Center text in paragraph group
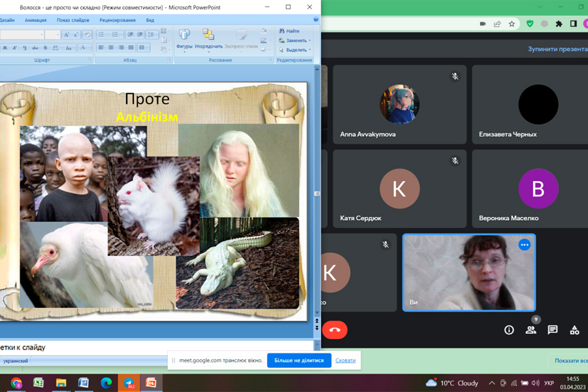Viewport: 588px width, 392px height. 111,47
